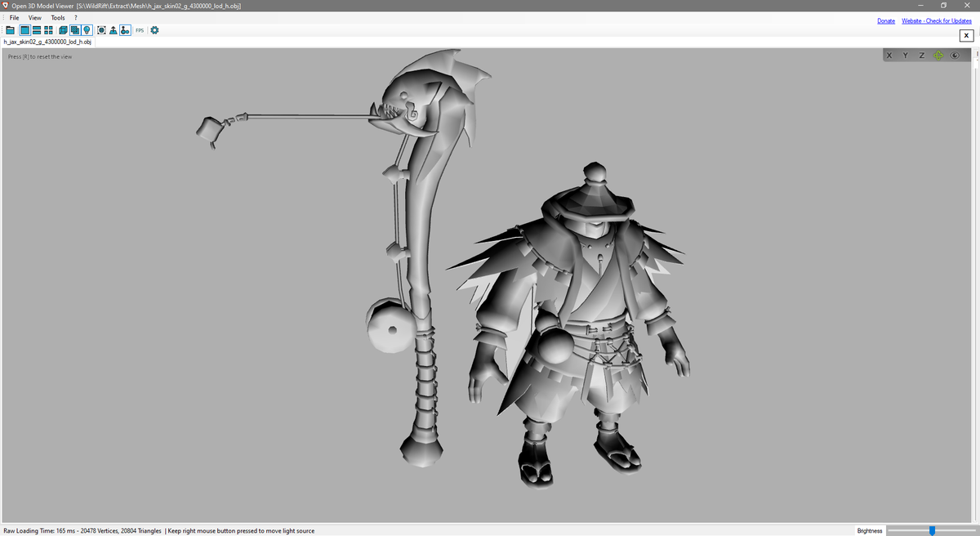Select the h_jax_skin02_g_4300000_lod_h.obj tab
This screenshot has height=536, width=980.
tap(47, 41)
